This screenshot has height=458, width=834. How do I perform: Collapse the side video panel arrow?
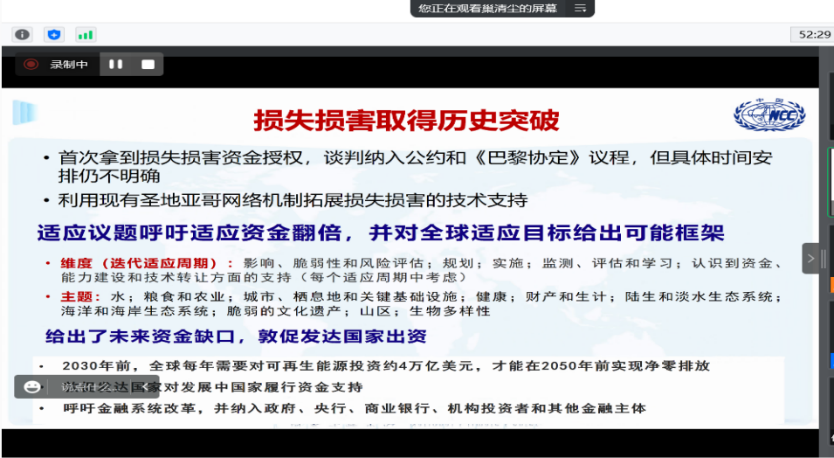click(812, 258)
